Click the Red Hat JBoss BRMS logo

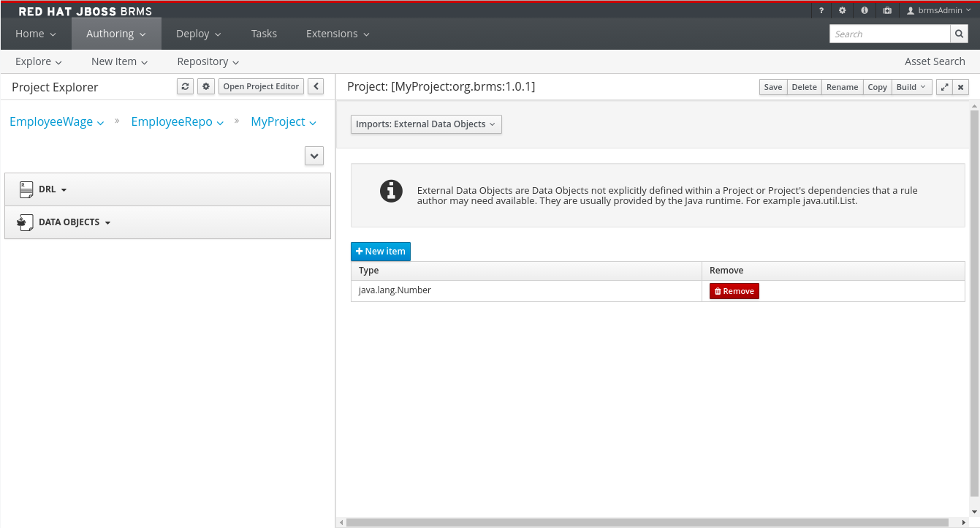85,12
